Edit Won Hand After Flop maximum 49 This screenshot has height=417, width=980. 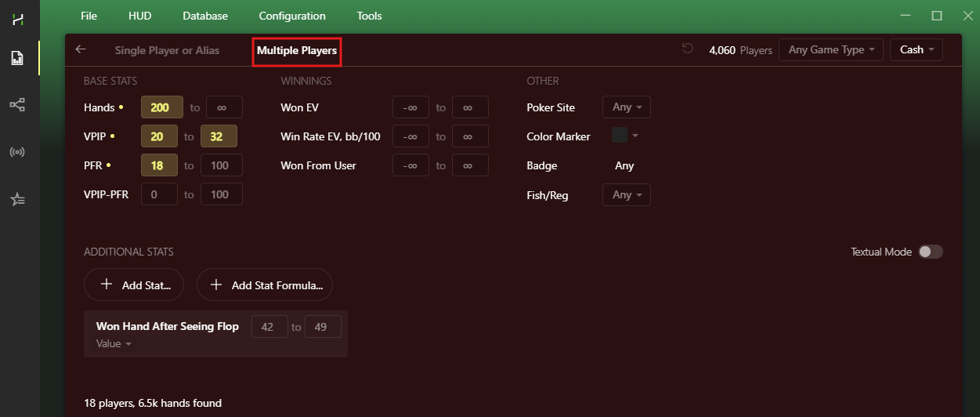click(323, 326)
